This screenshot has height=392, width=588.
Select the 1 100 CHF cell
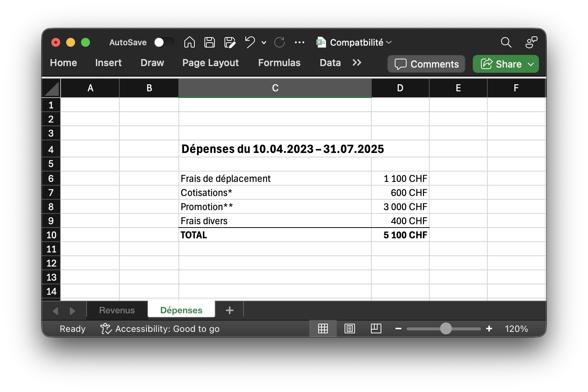[400, 179]
